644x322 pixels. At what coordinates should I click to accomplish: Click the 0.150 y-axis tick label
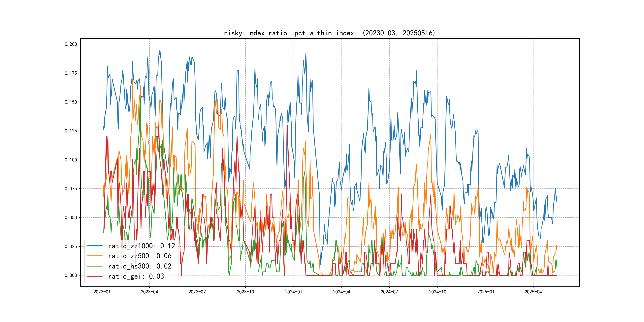coord(71,102)
